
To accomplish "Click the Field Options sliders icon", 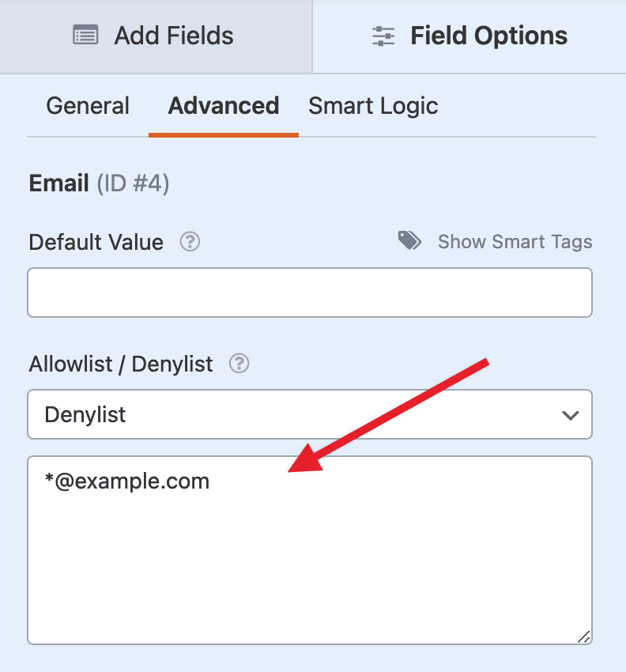I will click(383, 36).
